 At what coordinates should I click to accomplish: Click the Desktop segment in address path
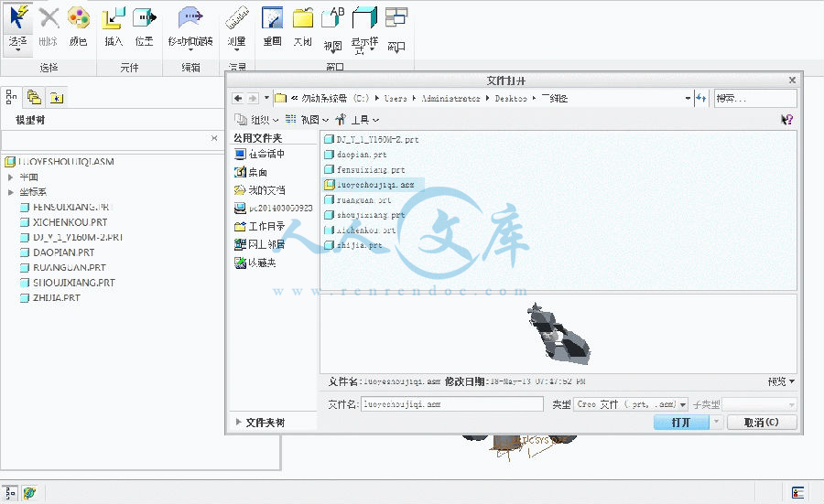(511, 98)
